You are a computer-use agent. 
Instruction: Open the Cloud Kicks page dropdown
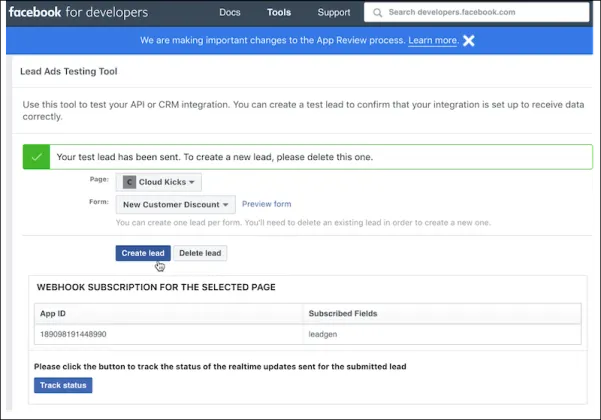point(159,182)
